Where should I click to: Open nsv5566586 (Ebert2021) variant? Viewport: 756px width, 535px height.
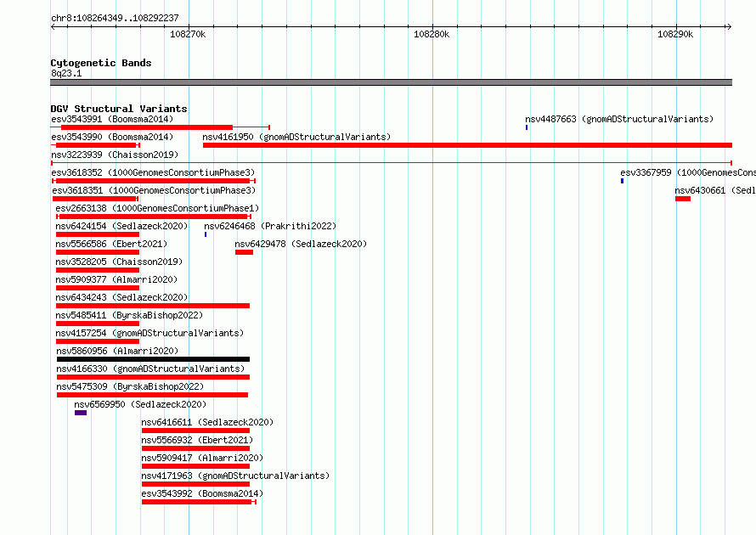tap(111, 244)
